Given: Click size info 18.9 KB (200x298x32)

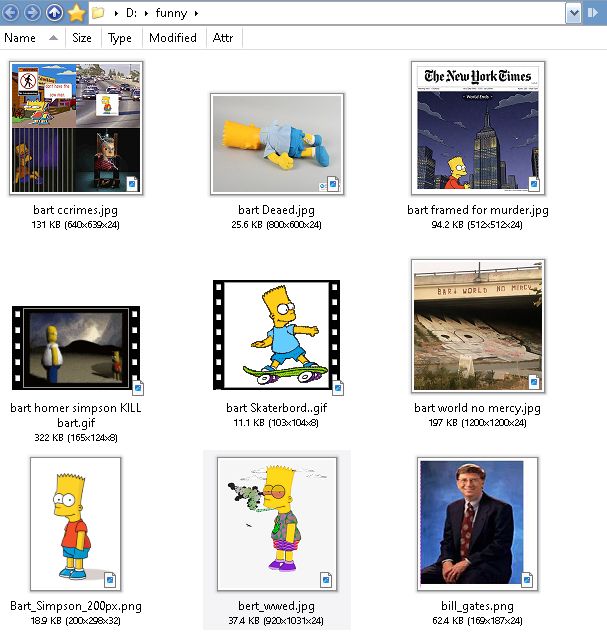Looking at the screenshot, I should pyautogui.click(x=76, y=621).
